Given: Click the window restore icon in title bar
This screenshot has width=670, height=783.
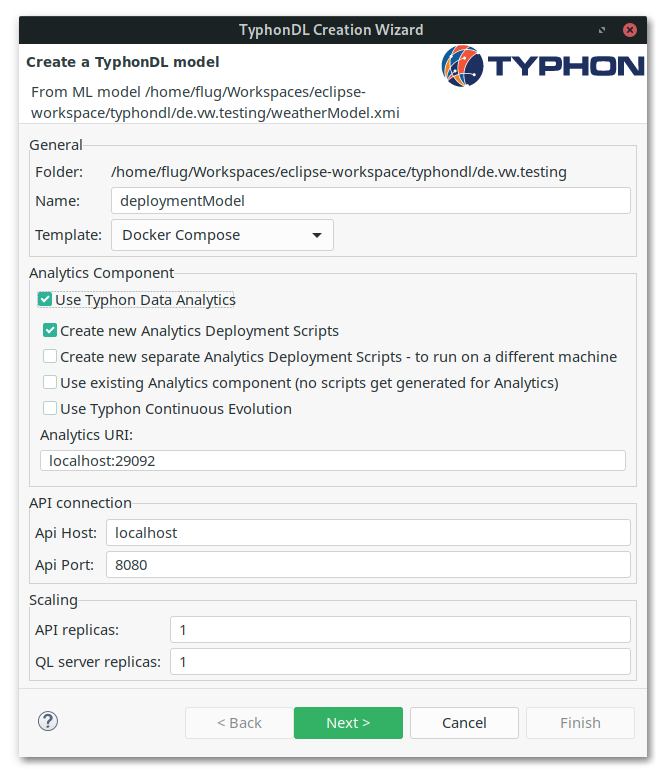Looking at the screenshot, I should (602, 30).
